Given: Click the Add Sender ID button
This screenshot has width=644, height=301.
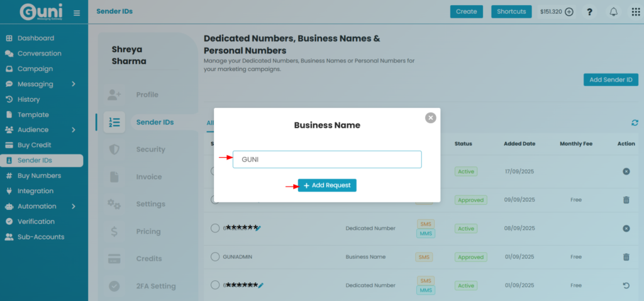Looking at the screenshot, I should [611, 80].
